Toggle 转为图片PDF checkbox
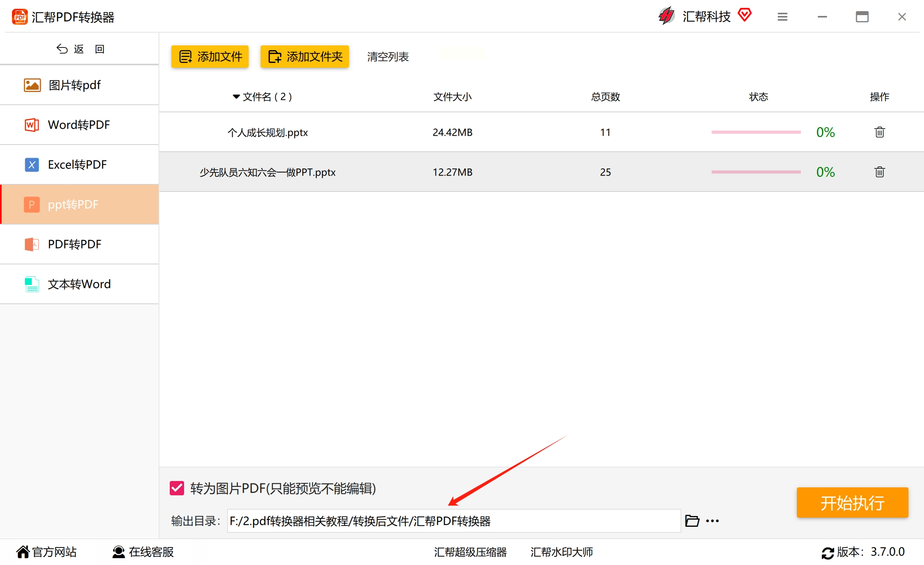Image resolution: width=924 pixels, height=565 pixels. pyautogui.click(x=177, y=488)
